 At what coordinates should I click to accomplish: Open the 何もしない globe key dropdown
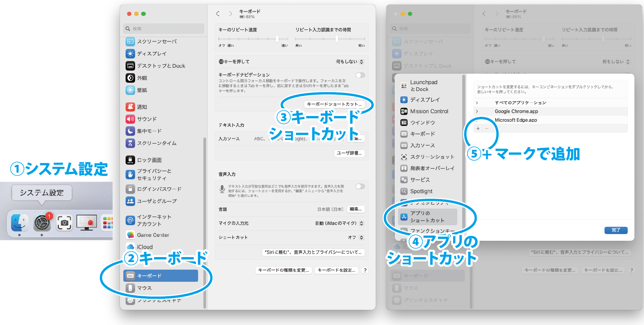[361, 62]
